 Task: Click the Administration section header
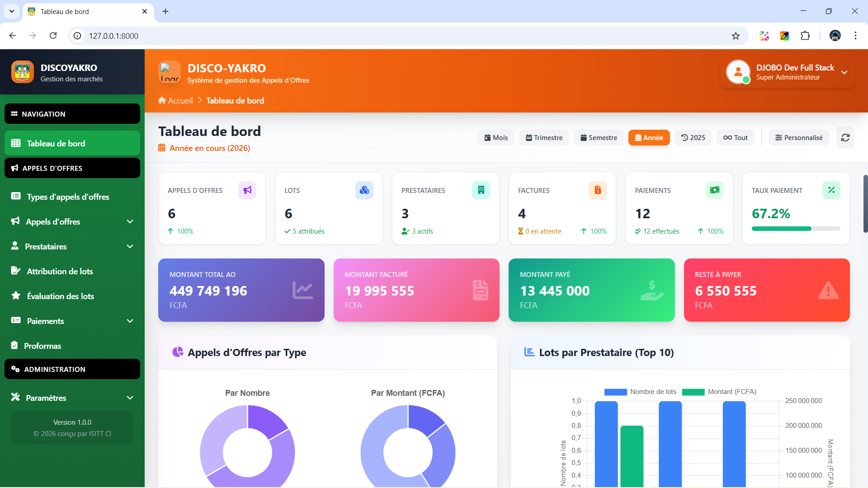point(72,369)
